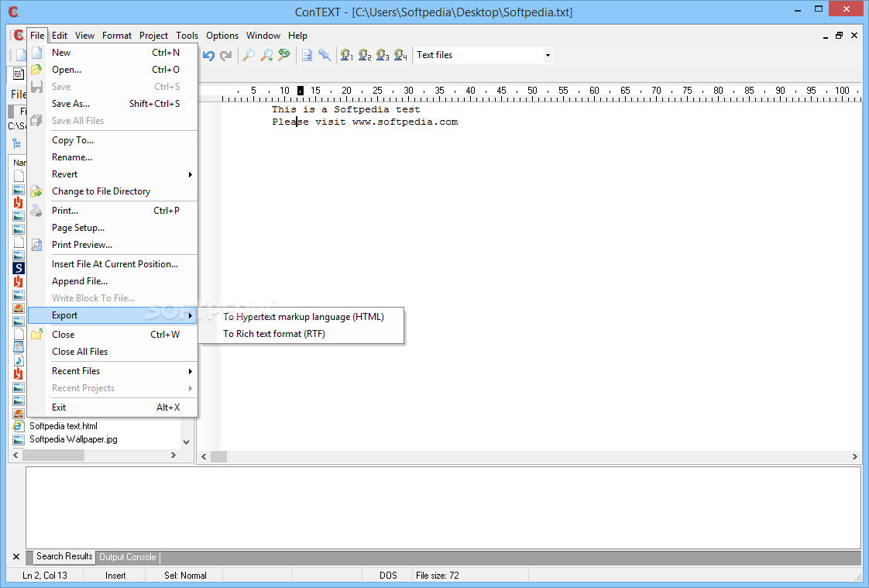Click file list horizontal scroll right arrow
Screen dimensions: 869x588
pyautogui.click(x=173, y=455)
